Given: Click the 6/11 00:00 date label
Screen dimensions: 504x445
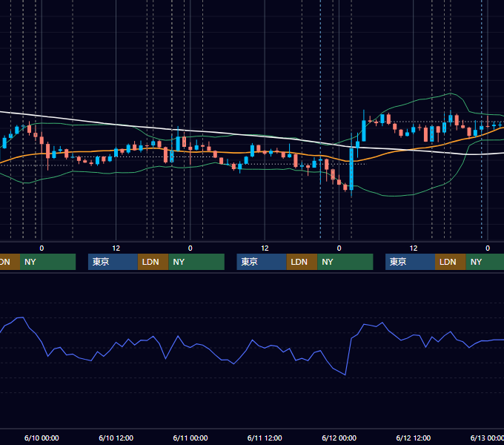Looking at the screenshot, I should [x=190, y=438].
